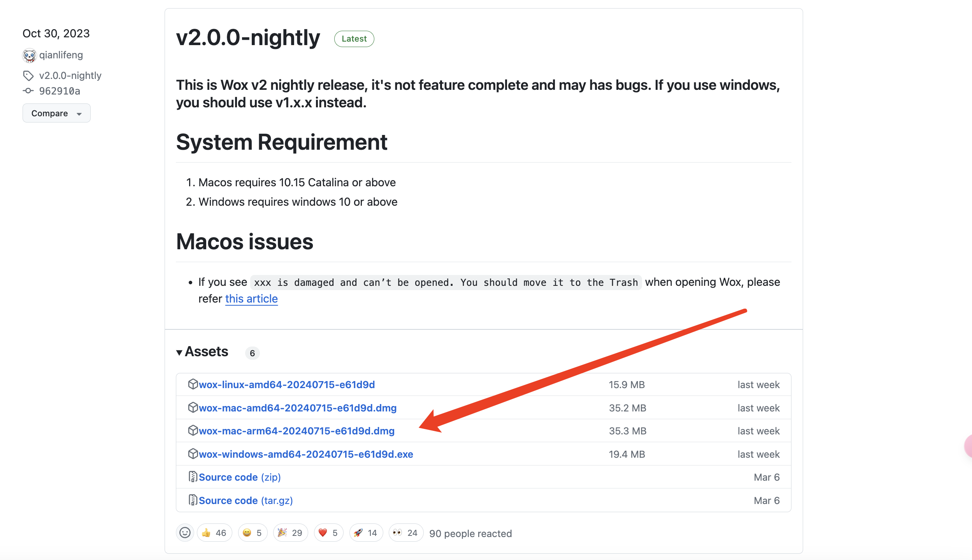This screenshot has width=972, height=560.
Task: Toggle the thumbs up reaction
Action: point(214,533)
